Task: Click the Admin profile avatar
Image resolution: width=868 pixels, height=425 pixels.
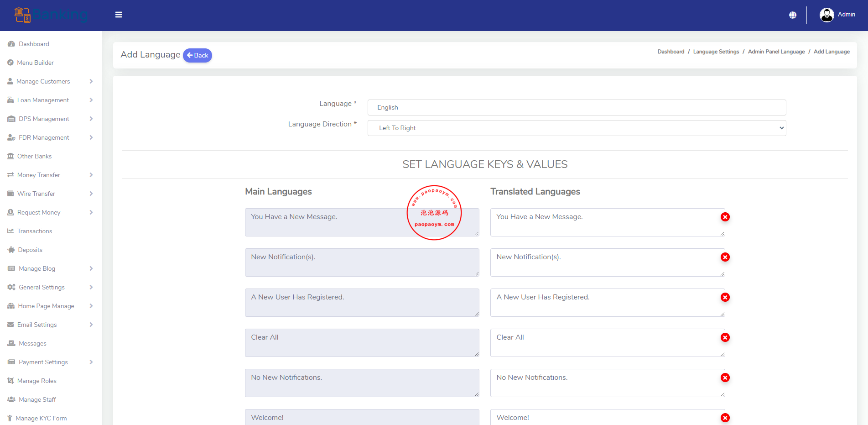Action: click(x=826, y=15)
